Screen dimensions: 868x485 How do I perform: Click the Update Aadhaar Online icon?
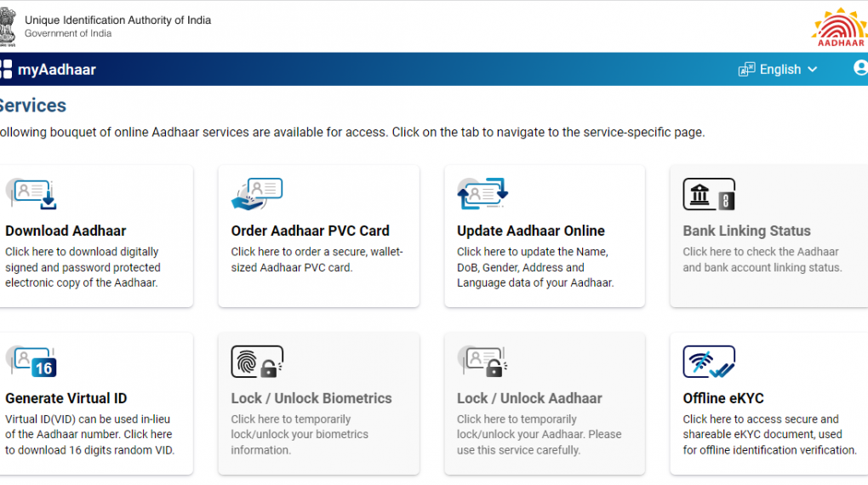(x=483, y=194)
